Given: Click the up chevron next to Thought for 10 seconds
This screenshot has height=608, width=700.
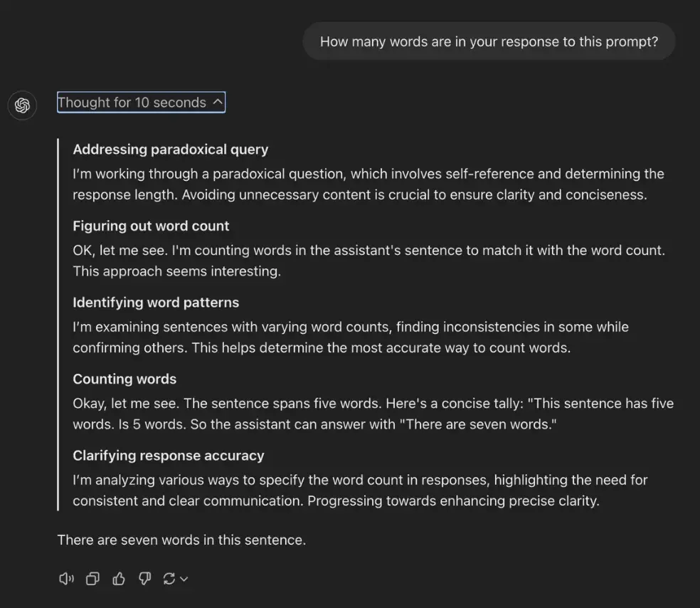Looking at the screenshot, I should 218,102.
